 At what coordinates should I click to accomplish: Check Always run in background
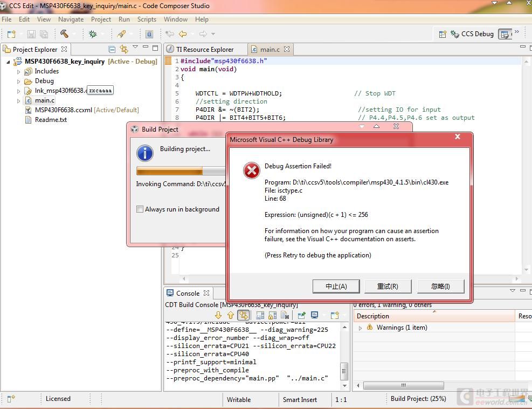point(140,209)
